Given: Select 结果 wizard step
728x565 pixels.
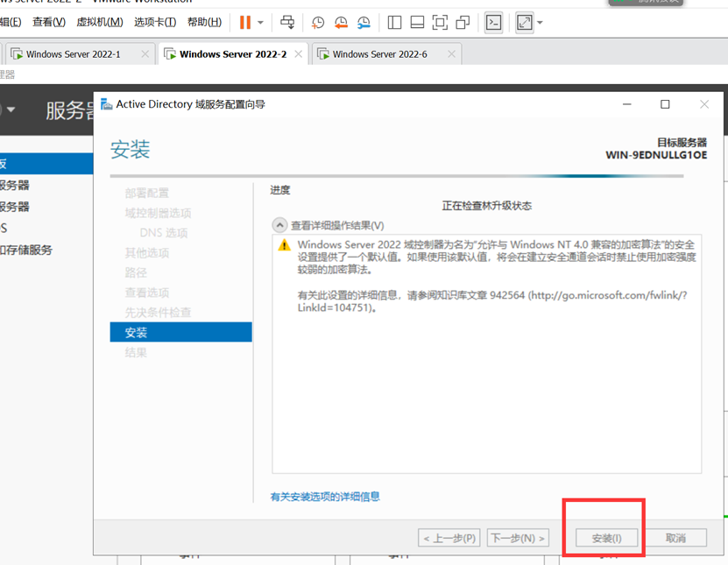Looking at the screenshot, I should (136, 352).
